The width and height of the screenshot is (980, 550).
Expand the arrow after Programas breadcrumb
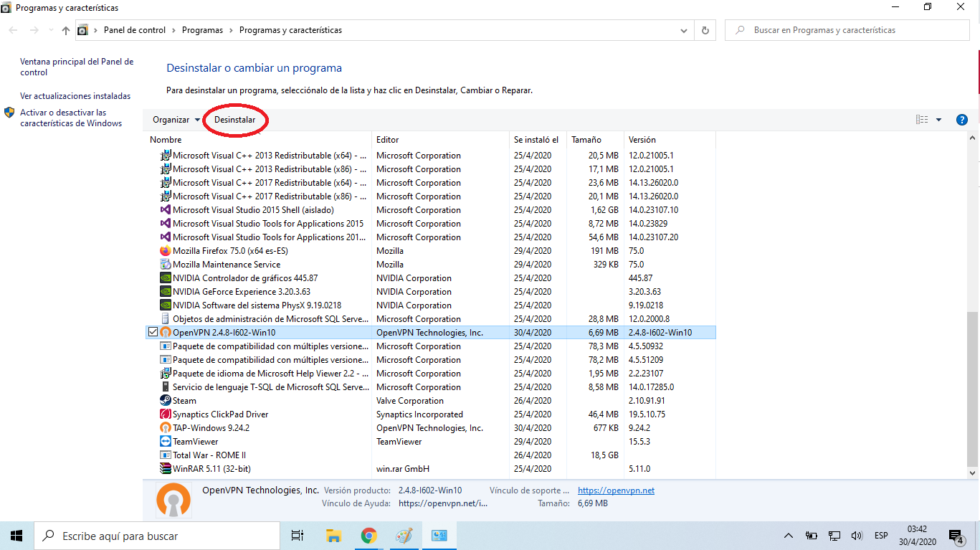pos(231,30)
